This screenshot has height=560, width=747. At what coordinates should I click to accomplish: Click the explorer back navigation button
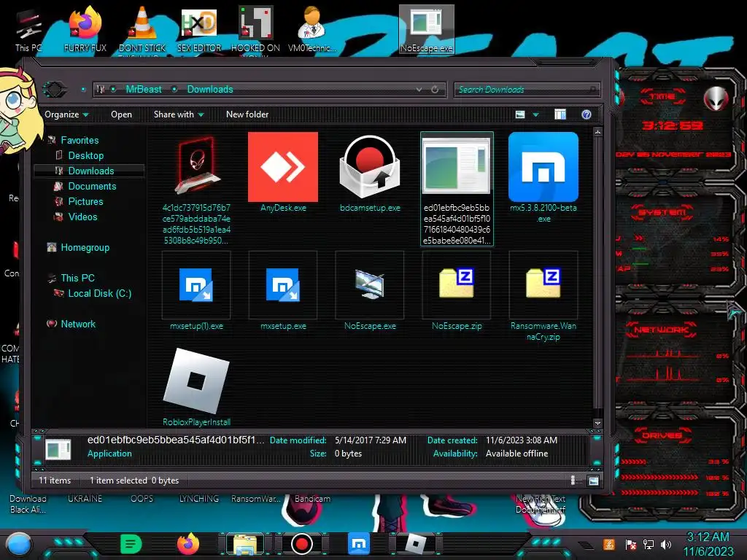coord(54,90)
